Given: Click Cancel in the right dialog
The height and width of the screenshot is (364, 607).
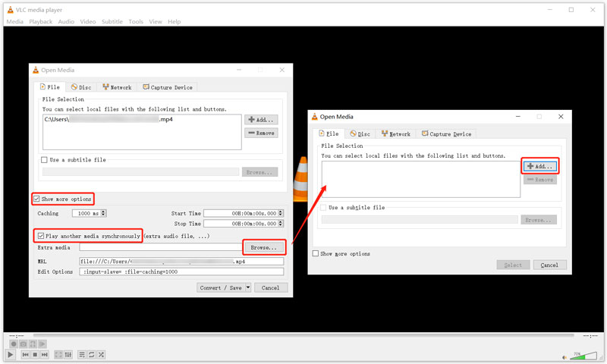Looking at the screenshot, I should pos(549,265).
